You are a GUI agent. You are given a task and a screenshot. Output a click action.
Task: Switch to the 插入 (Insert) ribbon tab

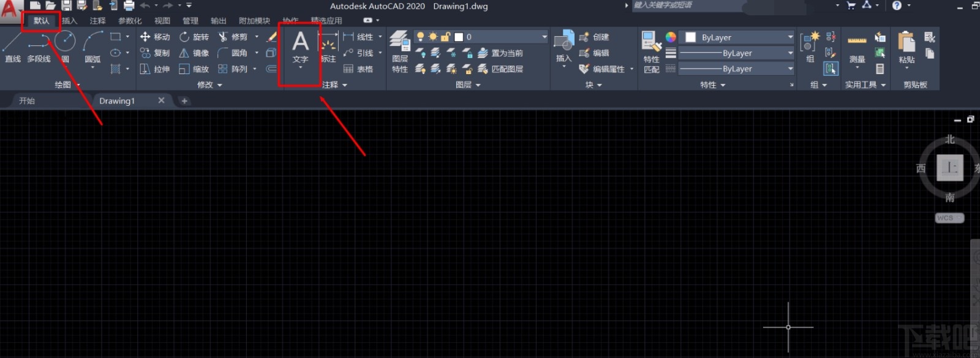coord(69,20)
